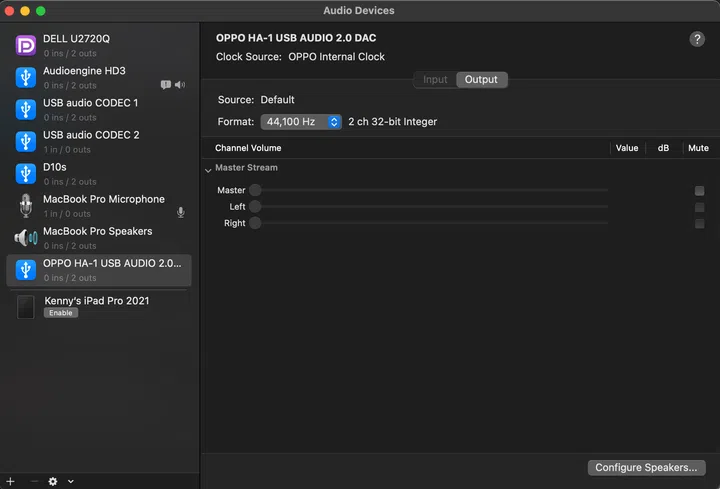Viewport: 720px width, 489px height.
Task: Adjust the Right channel volume slider
Action: coord(428,223)
